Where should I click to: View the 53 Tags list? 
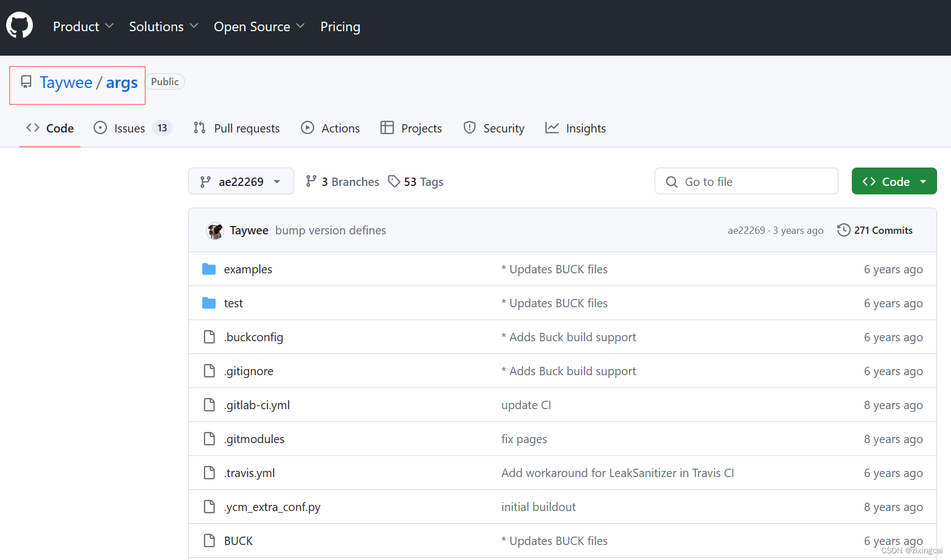(x=416, y=181)
